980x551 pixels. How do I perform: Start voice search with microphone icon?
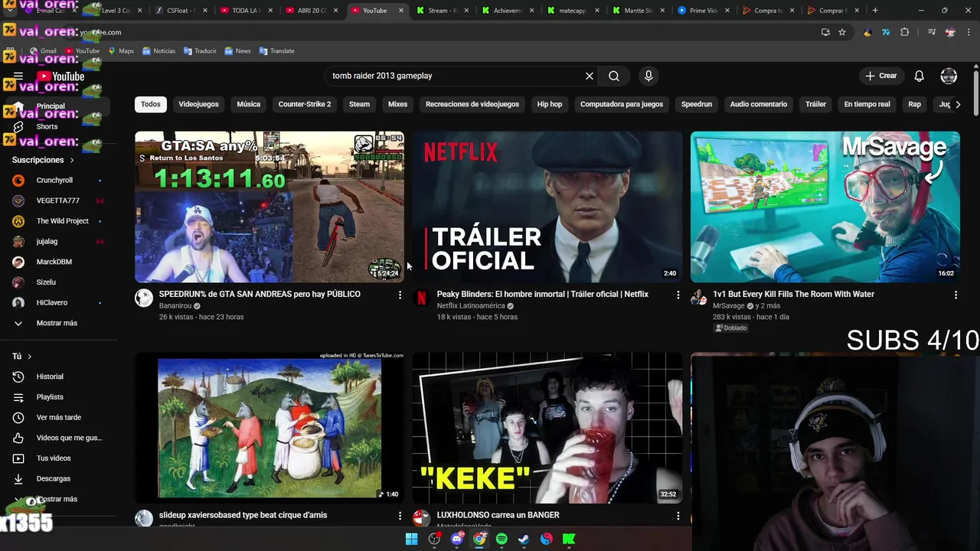[x=648, y=76]
